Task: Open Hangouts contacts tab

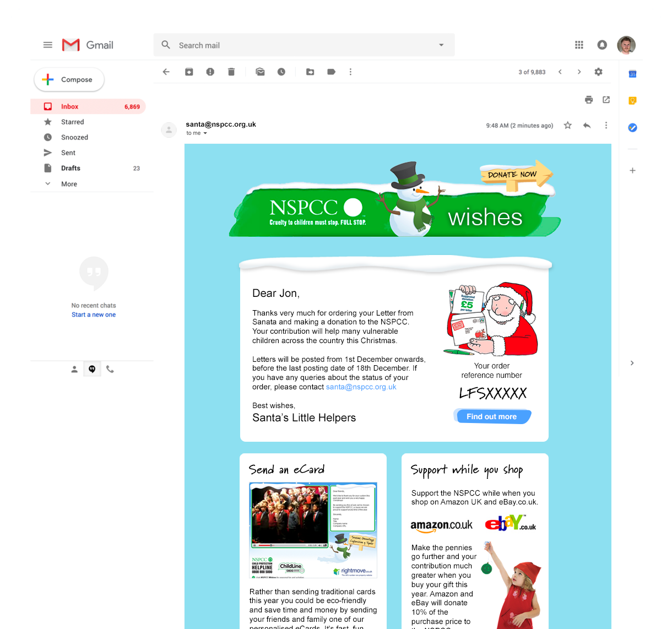Action: click(x=74, y=370)
